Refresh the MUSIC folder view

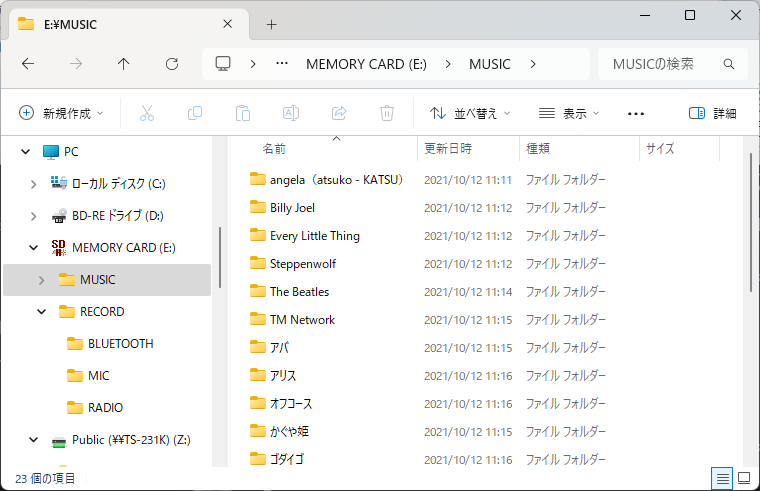172,64
